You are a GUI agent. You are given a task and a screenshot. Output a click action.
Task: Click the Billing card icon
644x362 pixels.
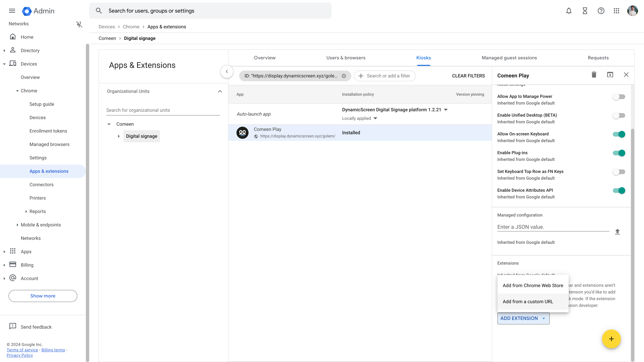click(x=13, y=264)
